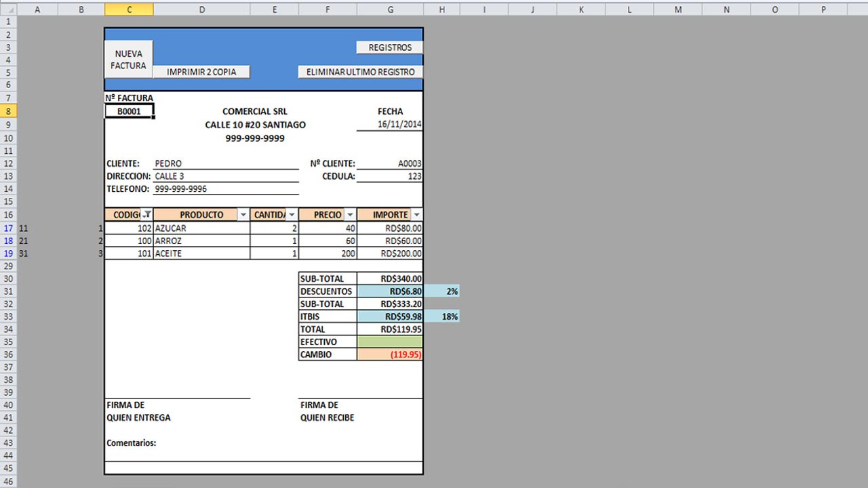Select the invoice number cell B0001
Screen dimensions: 868x488
pyautogui.click(x=130, y=111)
